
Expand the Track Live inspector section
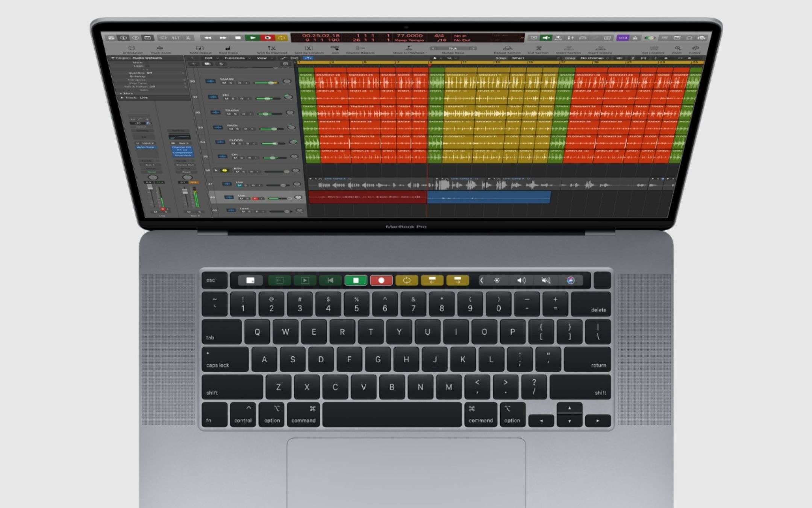coord(122,97)
